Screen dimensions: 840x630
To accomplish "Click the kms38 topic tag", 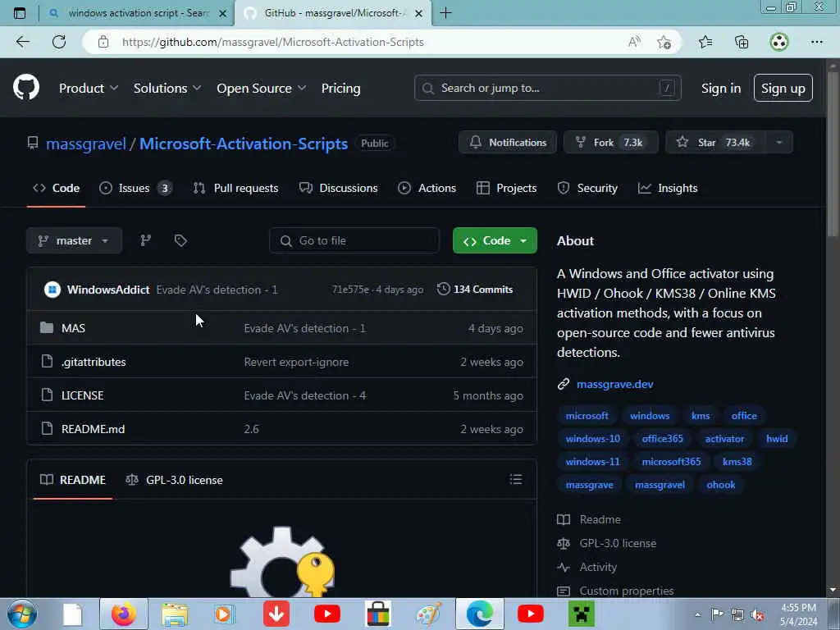I will 737,461.
